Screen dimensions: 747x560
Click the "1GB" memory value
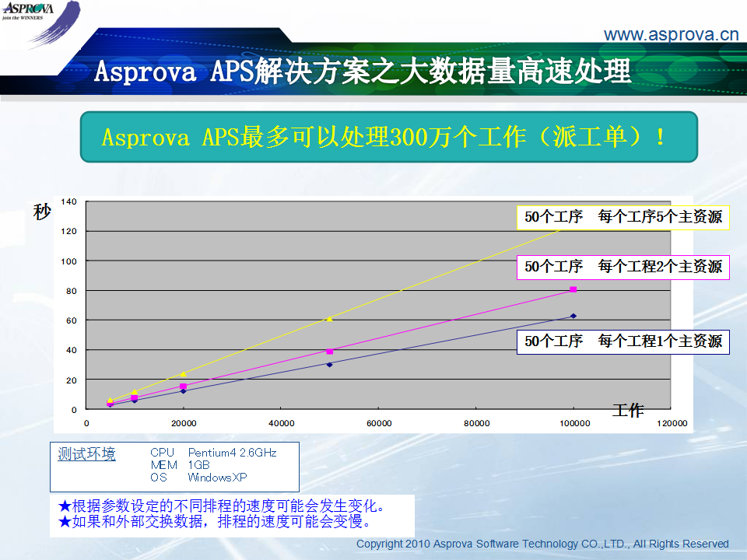tap(198, 465)
